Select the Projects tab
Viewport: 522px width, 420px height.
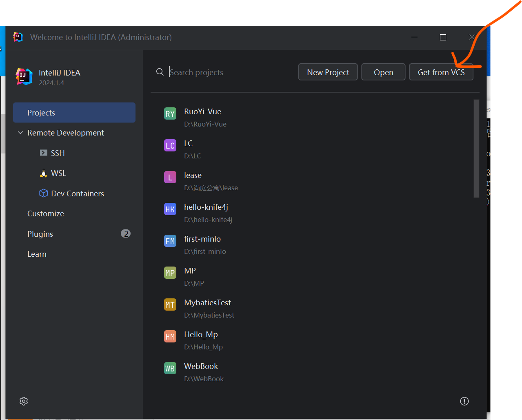pyautogui.click(x=74, y=113)
